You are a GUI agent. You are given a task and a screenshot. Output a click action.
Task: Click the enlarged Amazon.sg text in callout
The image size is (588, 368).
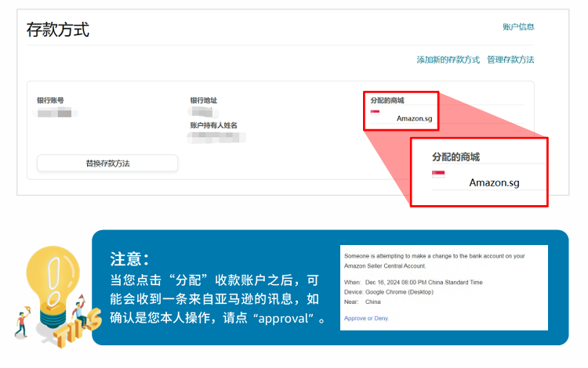494,183
